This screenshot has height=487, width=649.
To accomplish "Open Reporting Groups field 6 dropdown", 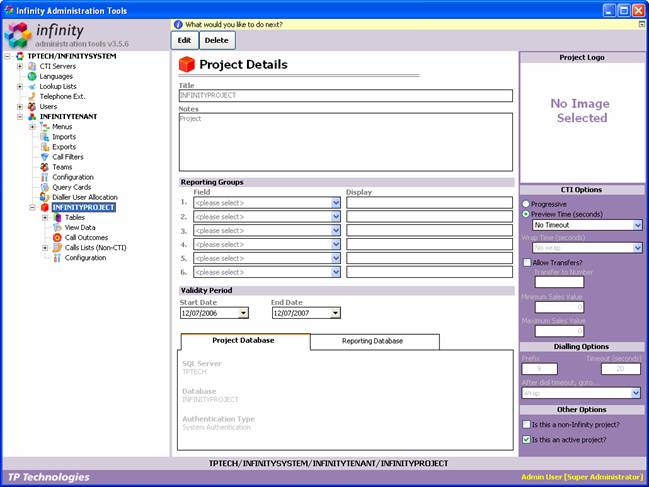I will tap(336, 272).
